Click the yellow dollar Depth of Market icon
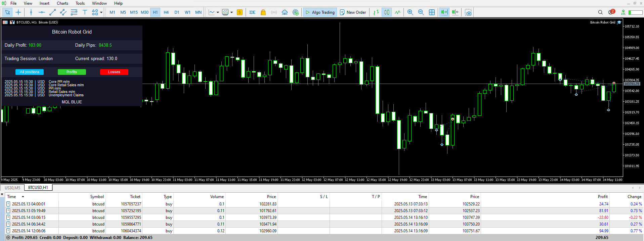Viewport: 644px width, 241px height. [x=240, y=12]
